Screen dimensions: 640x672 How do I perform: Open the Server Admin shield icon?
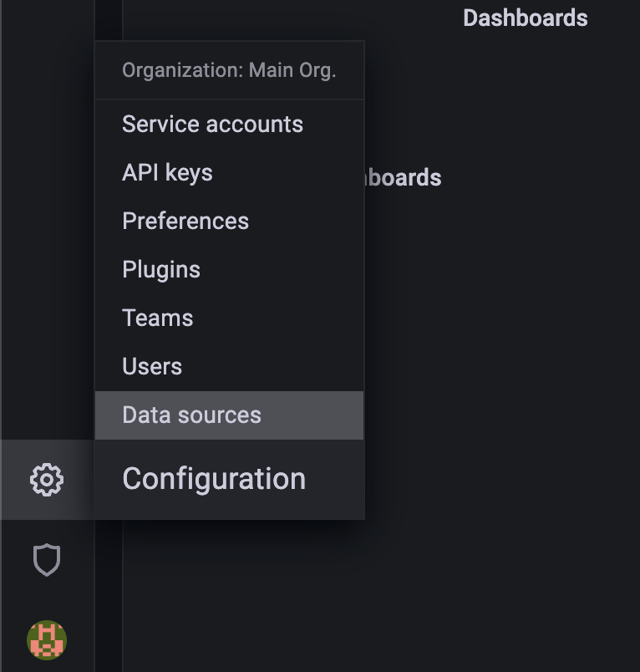(x=47, y=560)
